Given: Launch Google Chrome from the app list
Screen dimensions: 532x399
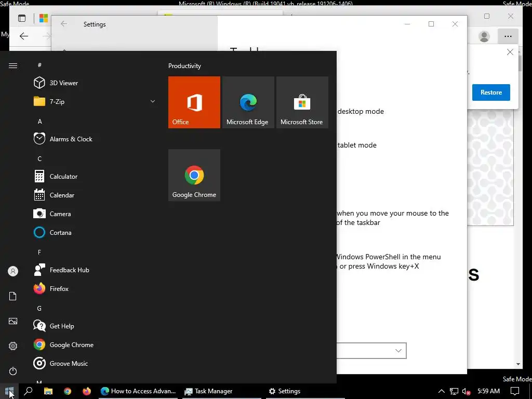Looking at the screenshot, I should coord(94,345).
